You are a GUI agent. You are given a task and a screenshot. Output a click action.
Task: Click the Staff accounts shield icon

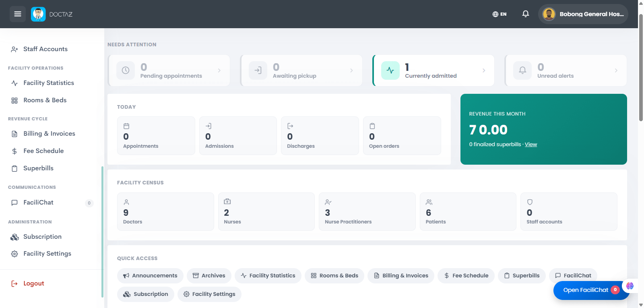[x=530, y=202]
